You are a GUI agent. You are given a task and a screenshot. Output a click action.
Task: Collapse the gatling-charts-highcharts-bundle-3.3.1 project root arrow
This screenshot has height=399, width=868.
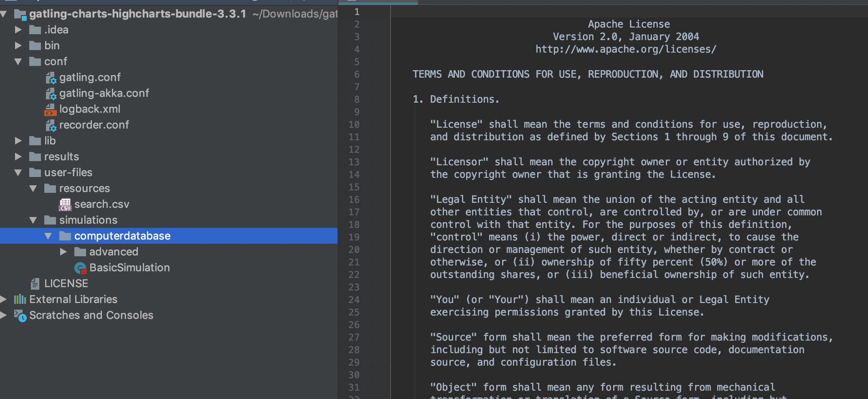tap(3, 14)
